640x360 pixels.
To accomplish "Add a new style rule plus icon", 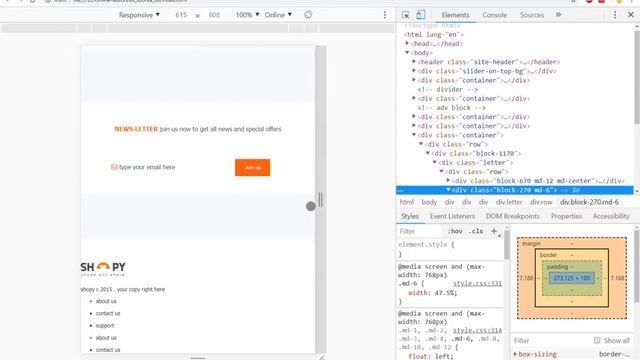I will (494, 231).
